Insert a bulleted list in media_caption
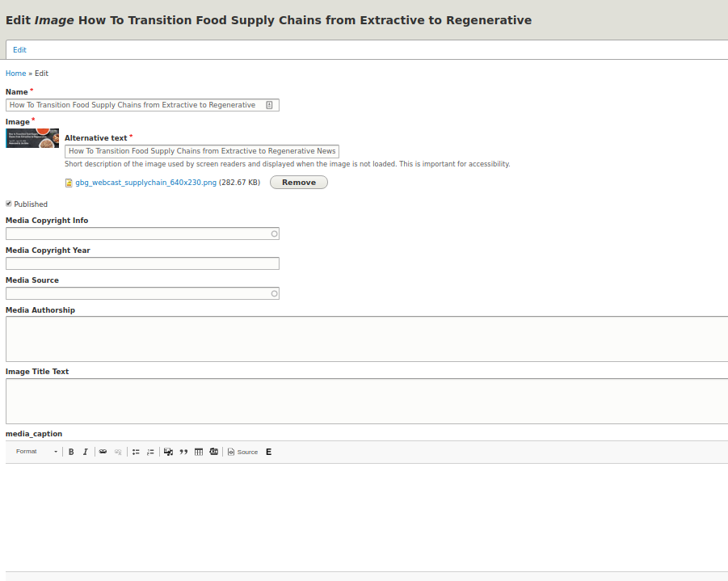 point(136,451)
